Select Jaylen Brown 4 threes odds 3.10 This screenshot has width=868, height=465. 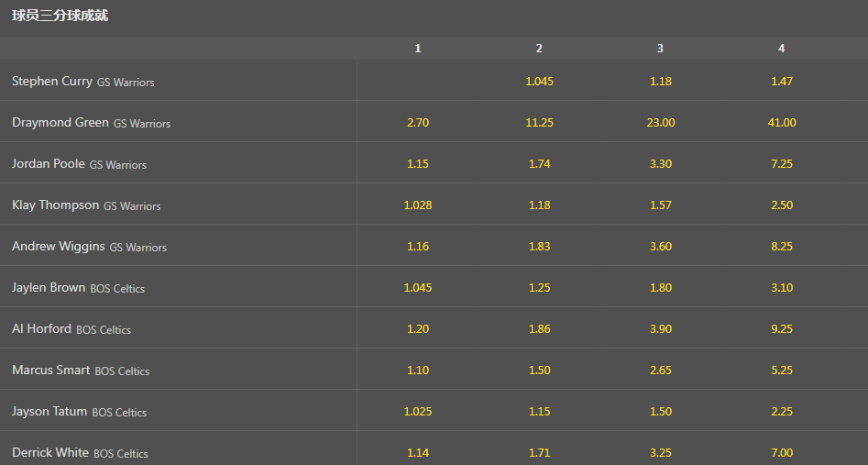781,288
